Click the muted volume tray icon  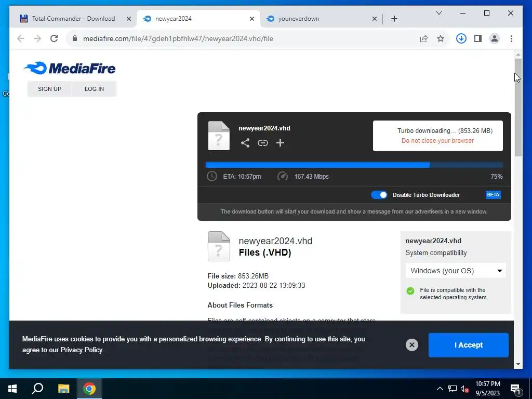(x=464, y=389)
